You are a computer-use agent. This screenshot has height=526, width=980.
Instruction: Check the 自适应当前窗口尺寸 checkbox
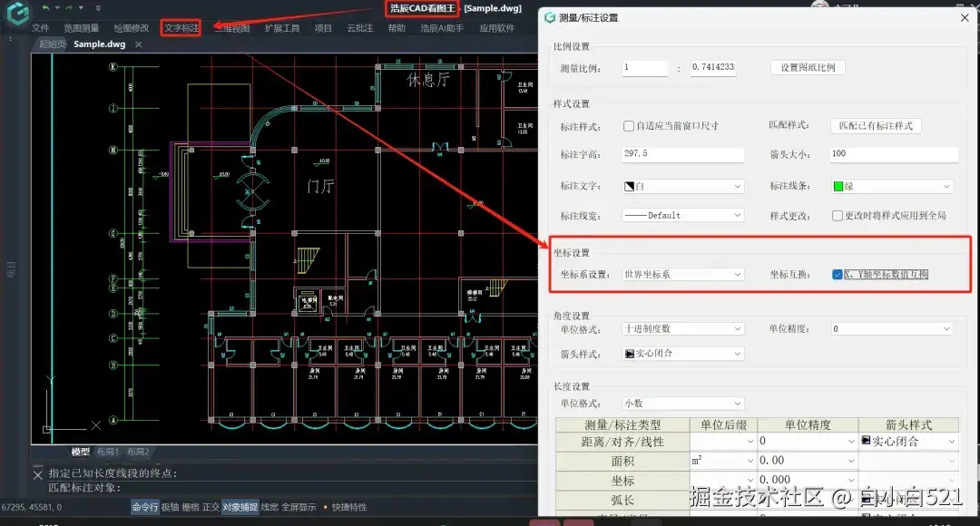click(629, 126)
